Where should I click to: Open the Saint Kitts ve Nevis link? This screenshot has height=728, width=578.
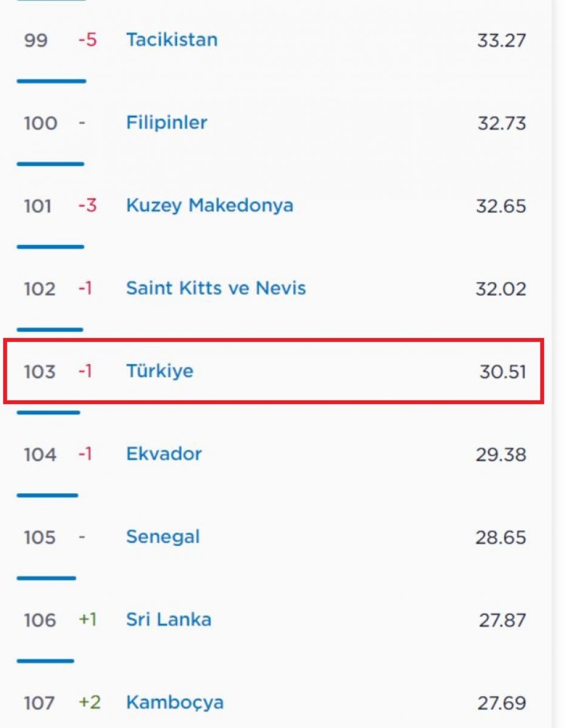click(216, 288)
